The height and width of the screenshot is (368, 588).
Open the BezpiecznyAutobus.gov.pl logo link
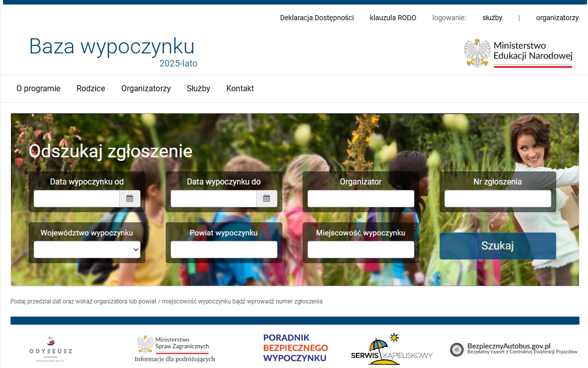(x=513, y=349)
